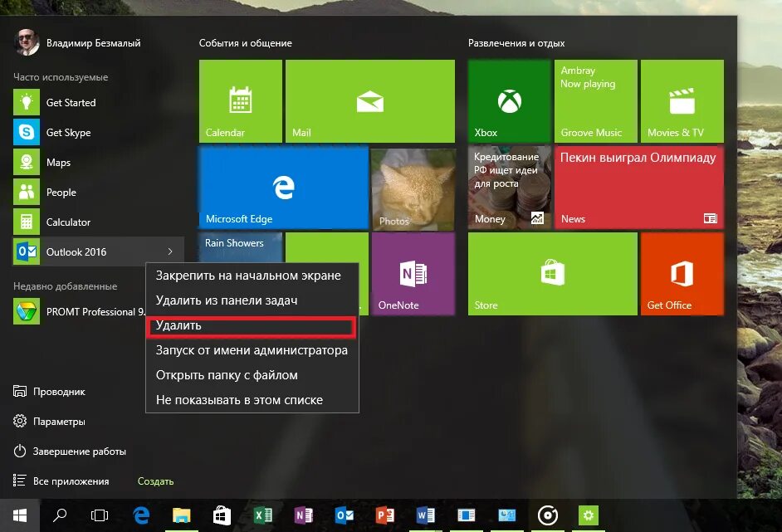Expand the Outlook 2016 jump list arrow

pyautogui.click(x=170, y=251)
